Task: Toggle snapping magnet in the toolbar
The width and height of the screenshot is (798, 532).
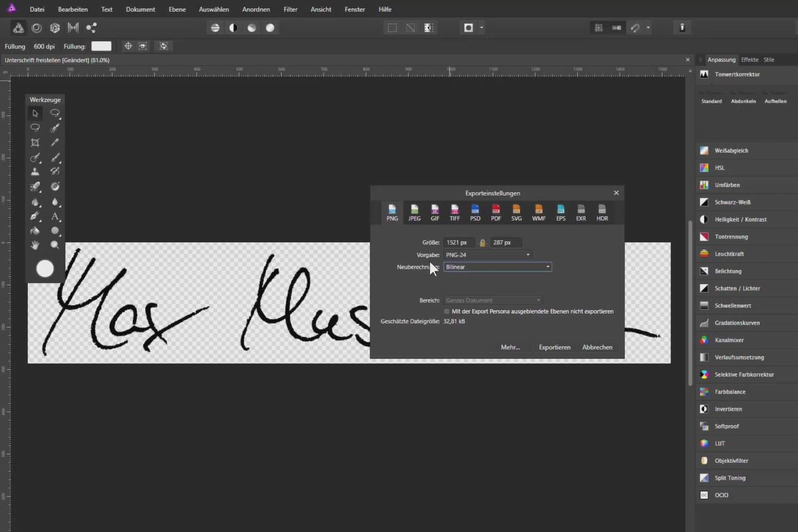Action: [635, 28]
